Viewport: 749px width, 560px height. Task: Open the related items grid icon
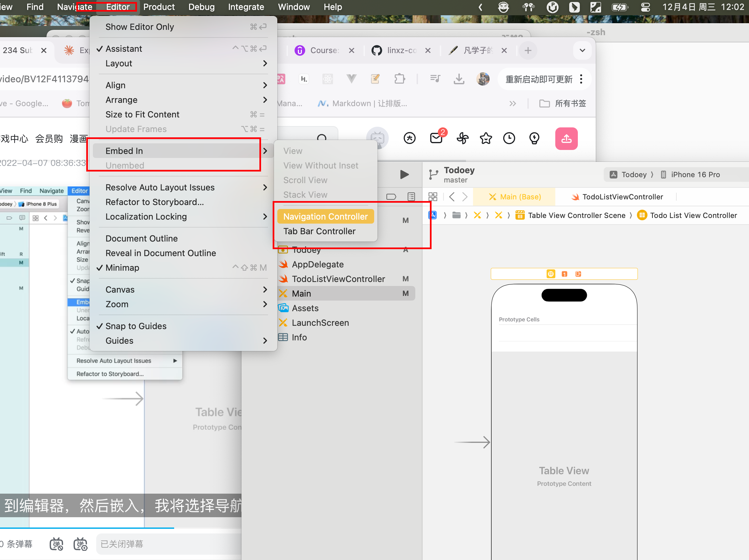(433, 197)
